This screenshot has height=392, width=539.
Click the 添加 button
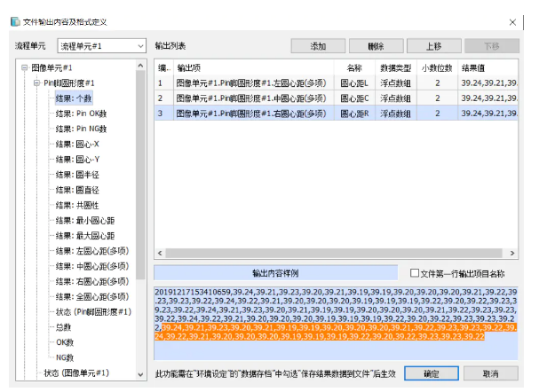tap(316, 45)
